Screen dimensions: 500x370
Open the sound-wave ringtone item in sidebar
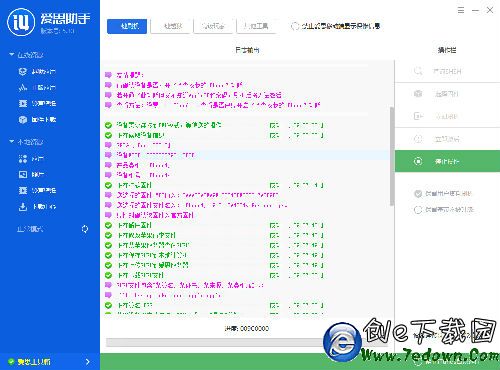click(37, 87)
